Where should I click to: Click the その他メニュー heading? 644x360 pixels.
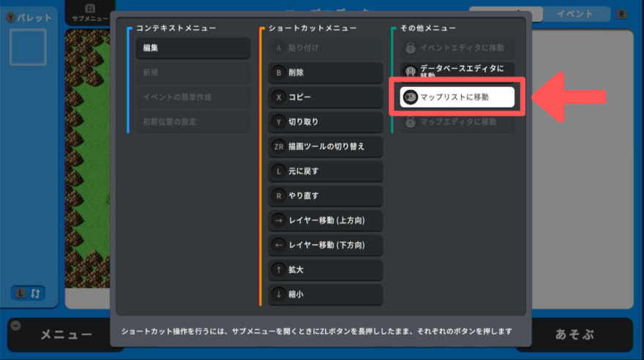[428, 28]
